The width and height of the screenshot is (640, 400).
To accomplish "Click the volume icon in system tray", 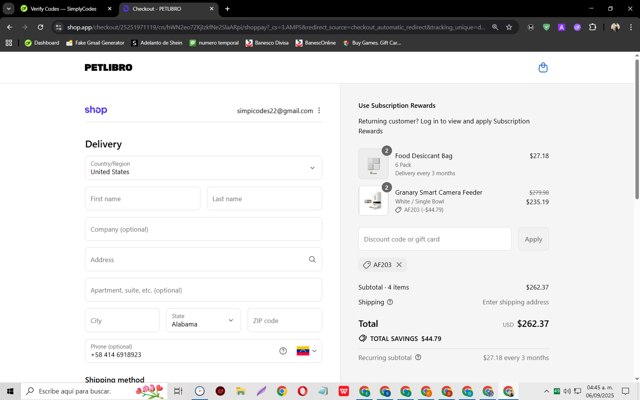I will point(567,391).
